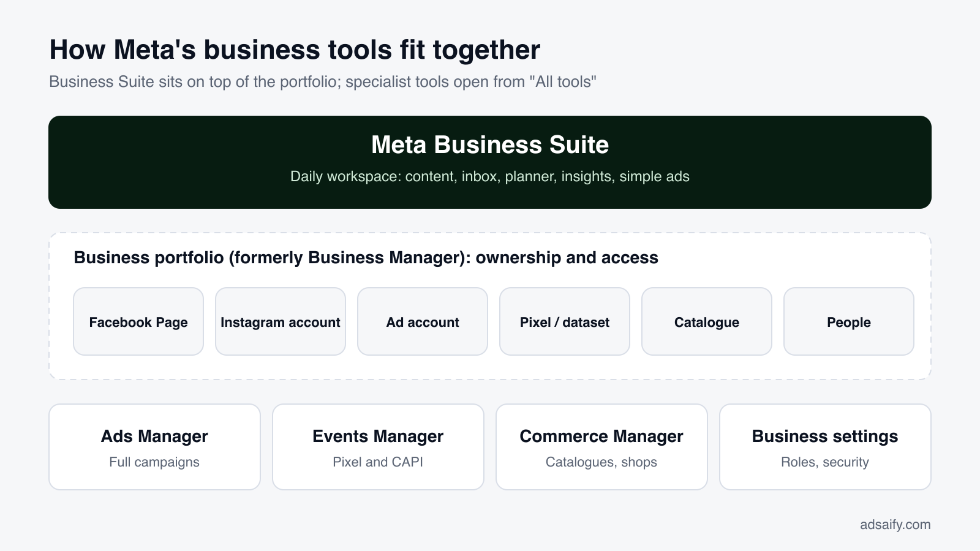Click the Pixel / dataset card
The image size is (980, 551).
(565, 321)
